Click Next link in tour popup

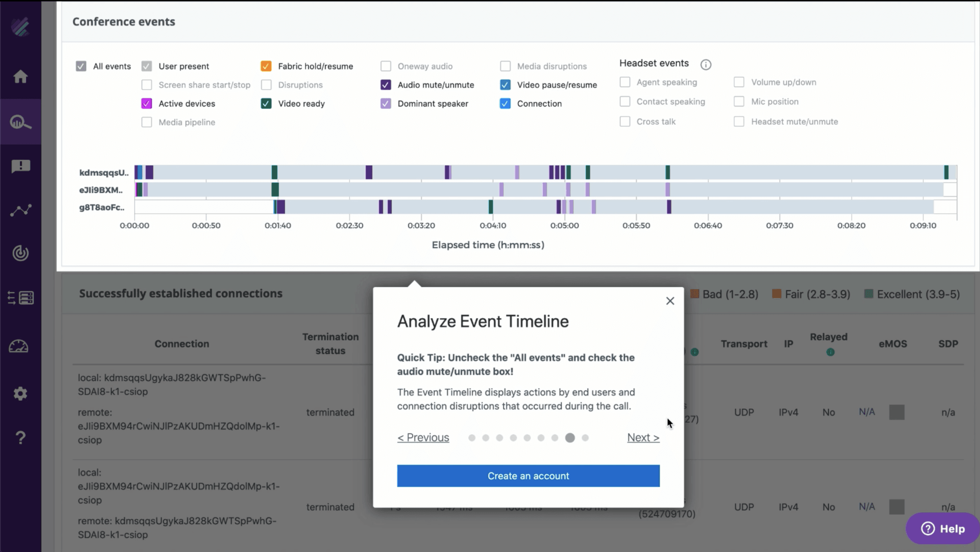[643, 437]
